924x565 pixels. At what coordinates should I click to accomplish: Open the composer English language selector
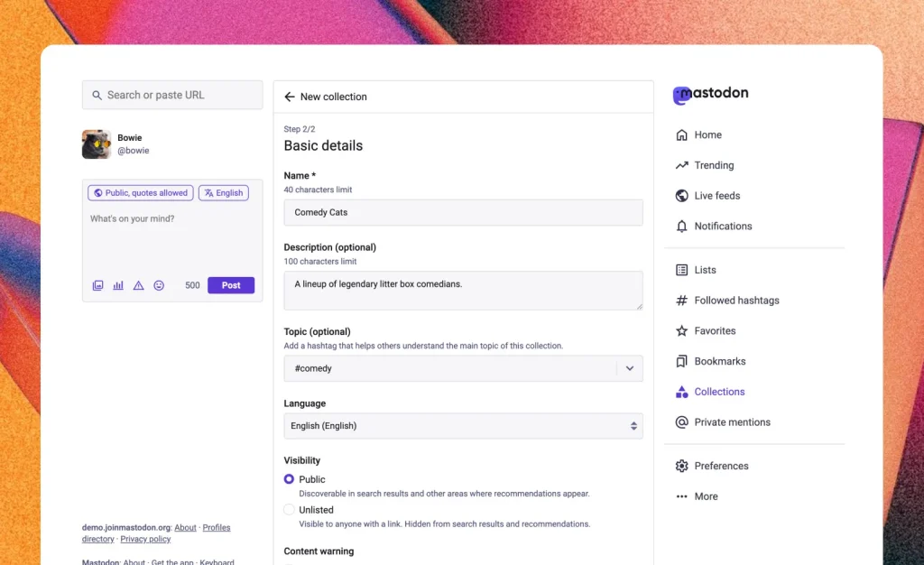coord(223,193)
